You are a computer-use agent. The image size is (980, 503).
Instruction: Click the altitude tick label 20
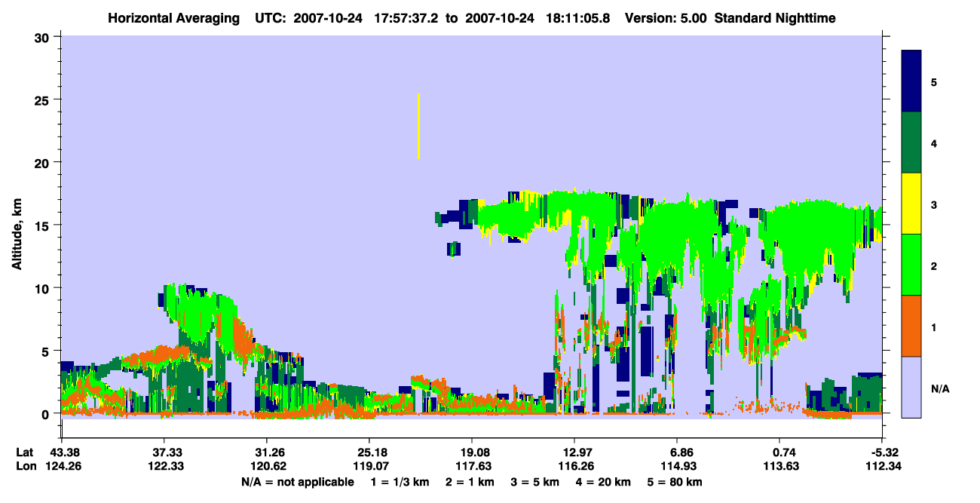pyautogui.click(x=43, y=163)
